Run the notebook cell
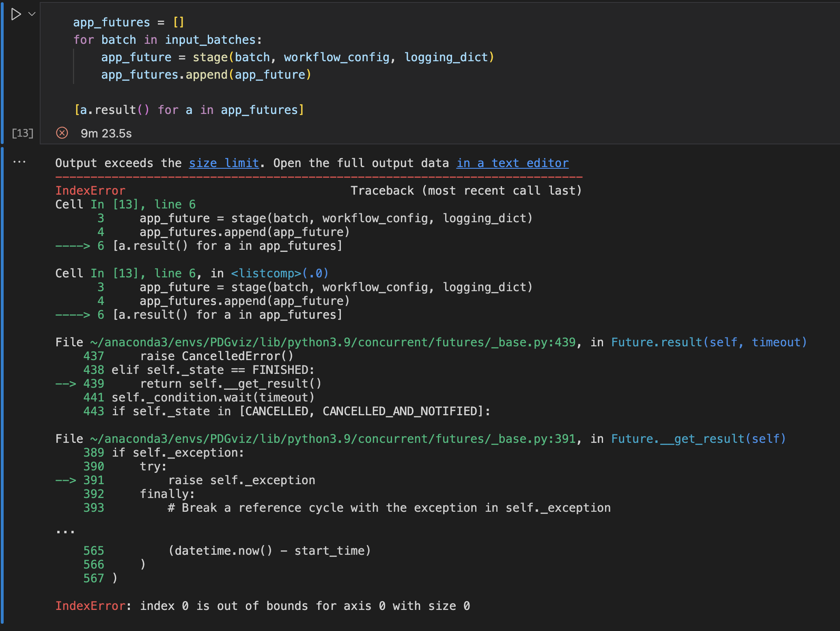The height and width of the screenshot is (631, 840). coord(16,15)
